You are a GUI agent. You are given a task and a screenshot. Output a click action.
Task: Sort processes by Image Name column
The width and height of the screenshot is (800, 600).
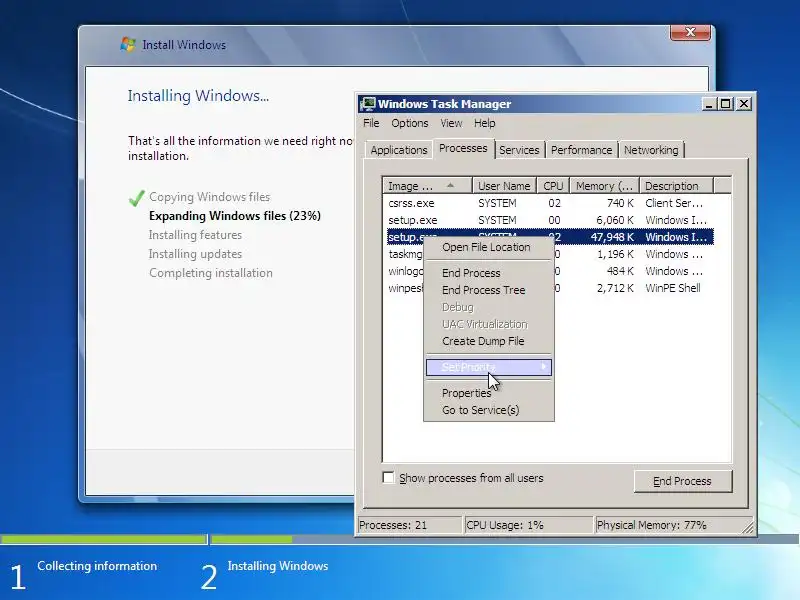[427, 186]
